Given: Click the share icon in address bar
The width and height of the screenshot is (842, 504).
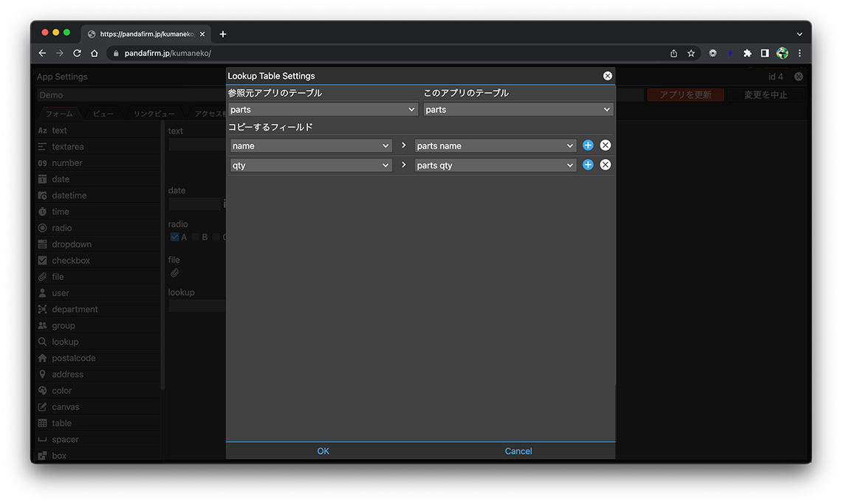Looking at the screenshot, I should [674, 53].
